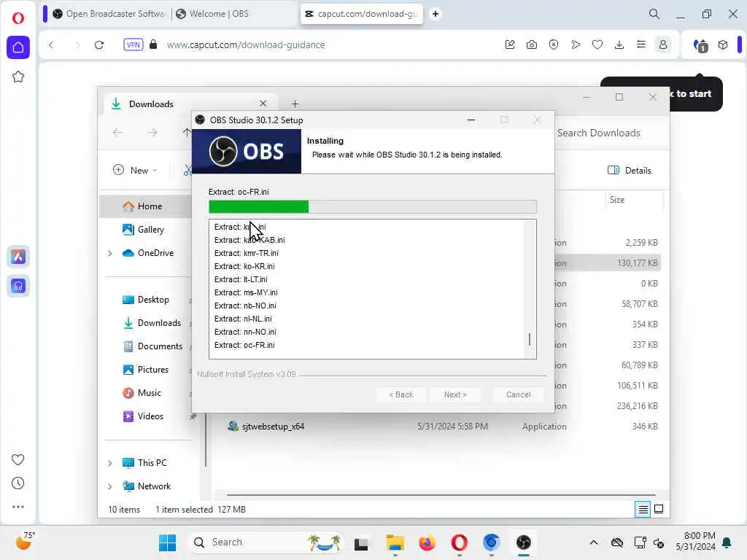Show hidden system tray icons

[x=594, y=542]
